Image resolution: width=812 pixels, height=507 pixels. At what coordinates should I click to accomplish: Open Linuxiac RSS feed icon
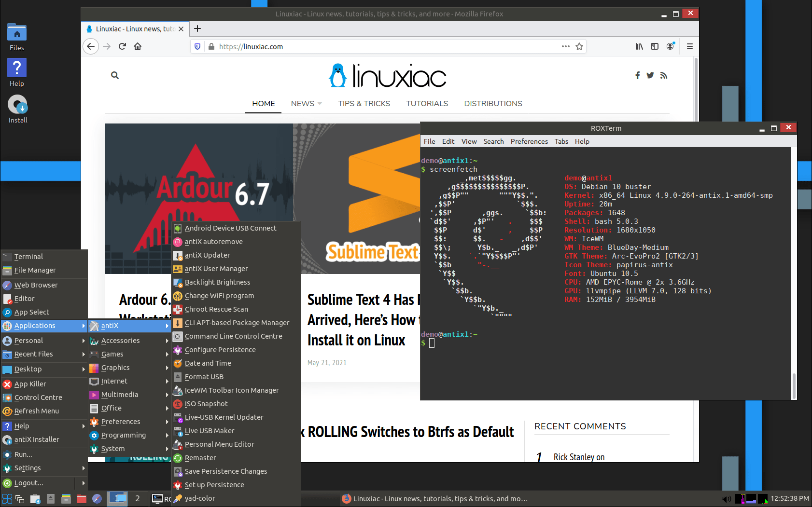pos(664,75)
